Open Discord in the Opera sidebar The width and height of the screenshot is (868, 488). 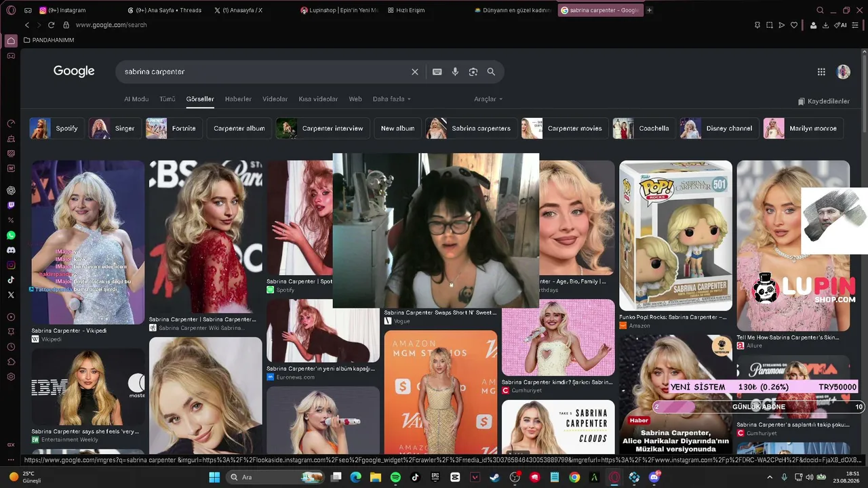pyautogui.click(x=11, y=250)
